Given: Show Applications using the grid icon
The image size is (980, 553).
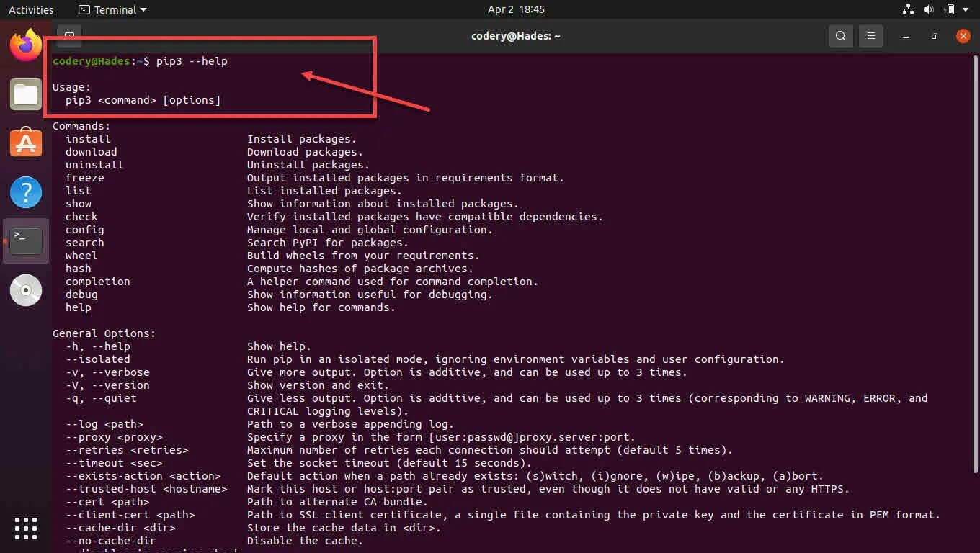Looking at the screenshot, I should coord(26,528).
